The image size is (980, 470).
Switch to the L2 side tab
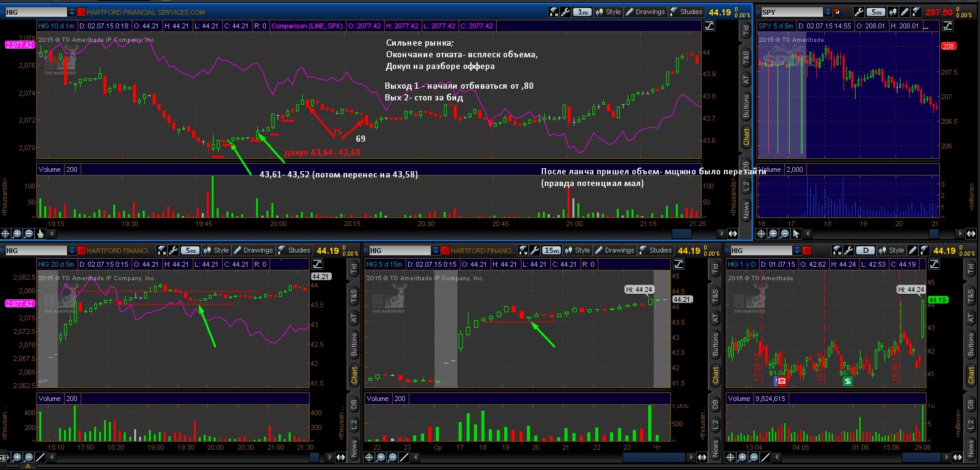click(x=746, y=187)
